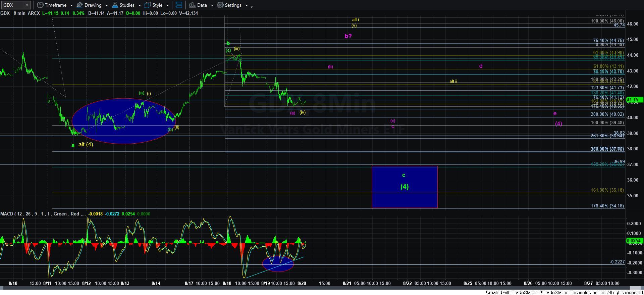
Task: Click the '61.80% (43.98)' Fibonacci level label
Action: [x=608, y=53]
